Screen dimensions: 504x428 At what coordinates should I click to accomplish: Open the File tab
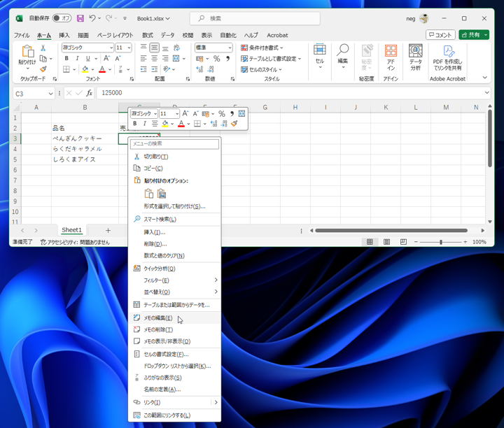pos(22,36)
